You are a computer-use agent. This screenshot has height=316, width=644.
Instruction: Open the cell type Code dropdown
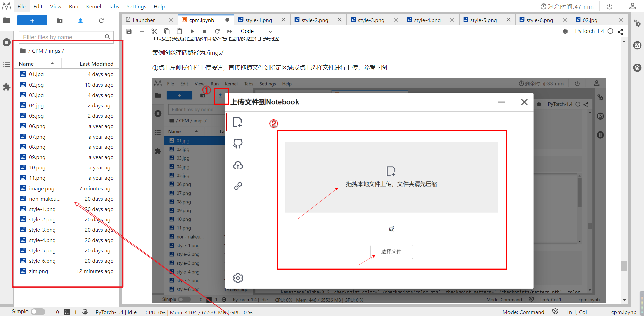257,31
